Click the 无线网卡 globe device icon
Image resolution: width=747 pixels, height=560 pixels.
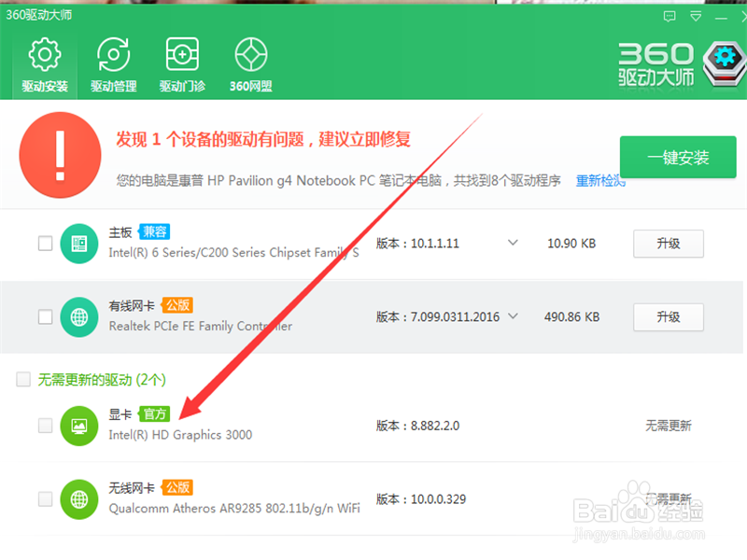(79, 499)
